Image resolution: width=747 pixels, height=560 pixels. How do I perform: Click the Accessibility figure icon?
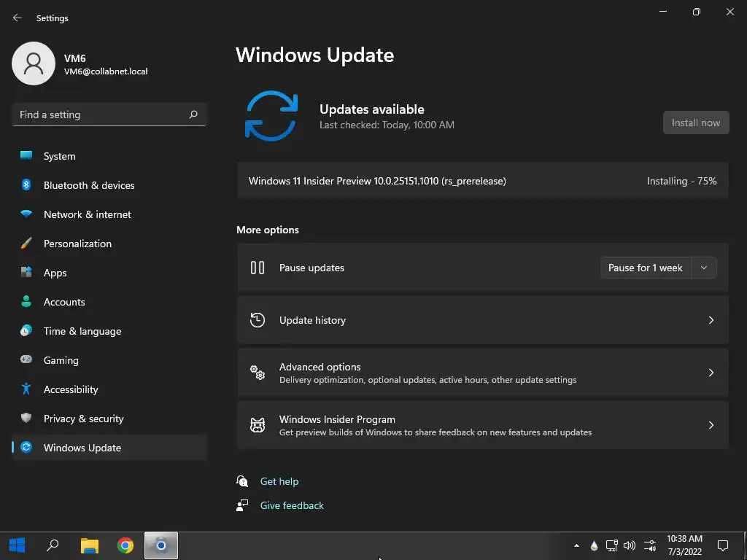tap(26, 389)
